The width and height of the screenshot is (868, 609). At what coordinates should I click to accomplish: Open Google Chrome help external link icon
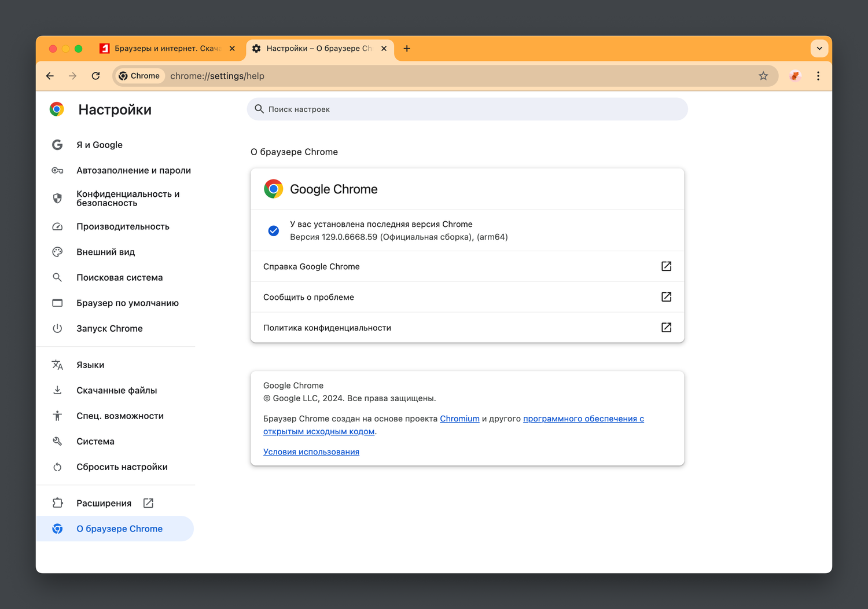pyautogui.click(x=666, y=266)
